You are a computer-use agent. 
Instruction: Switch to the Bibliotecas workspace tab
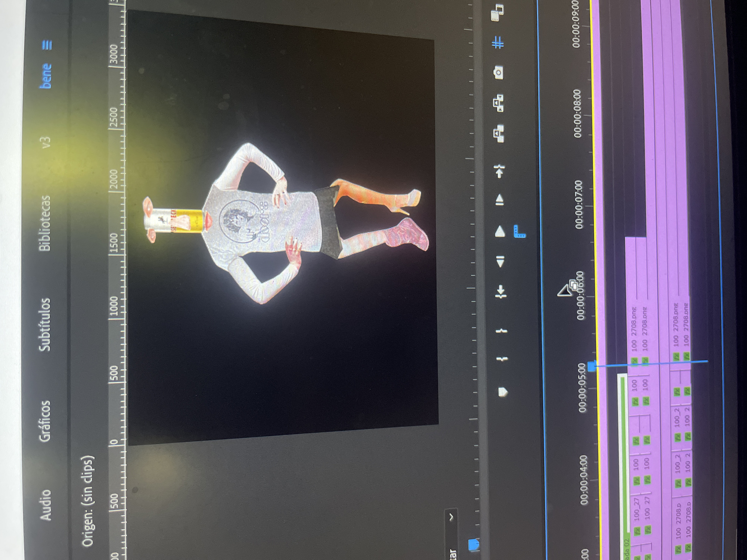pos(44,223)
